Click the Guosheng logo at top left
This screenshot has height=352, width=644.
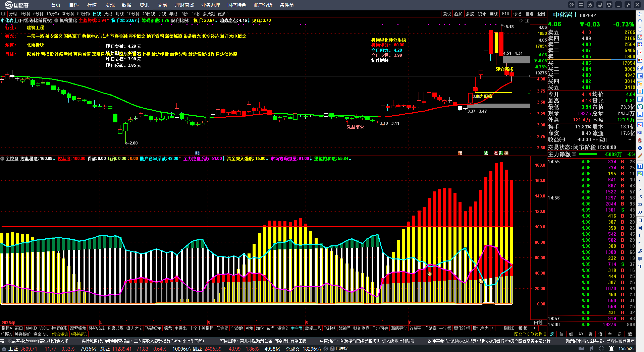(16, 5)
